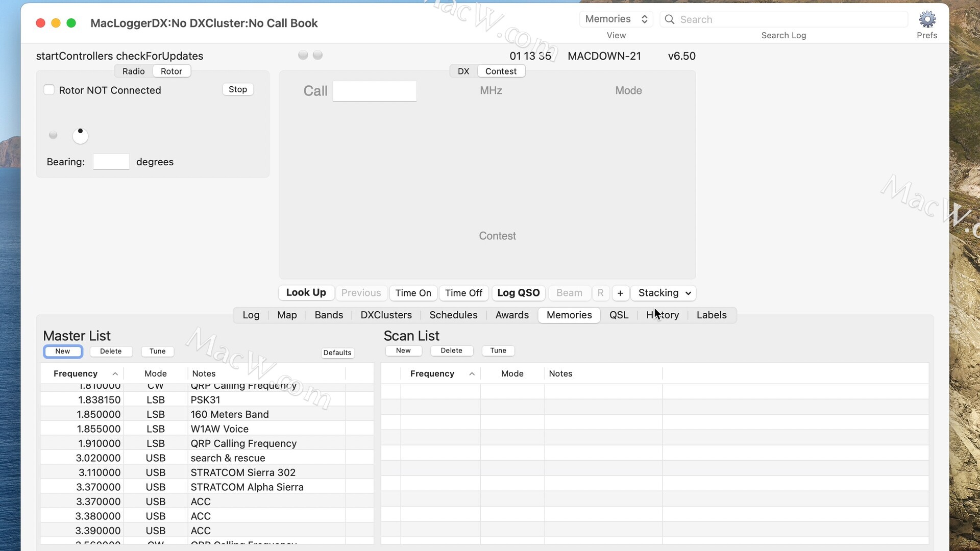Switch to the Rotor tab
This screenshot has width=980, height=551.
point(171,71)
